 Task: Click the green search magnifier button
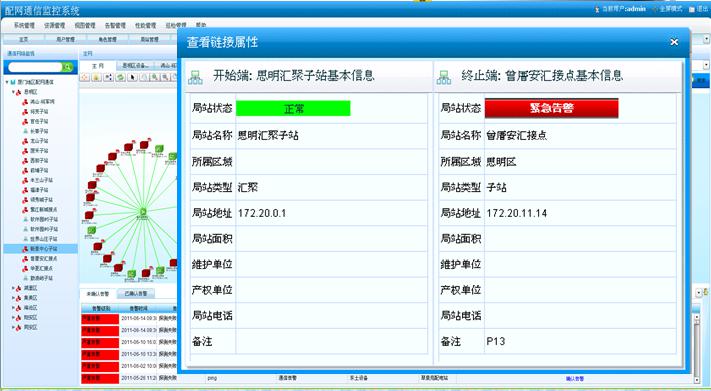[68, 67]
